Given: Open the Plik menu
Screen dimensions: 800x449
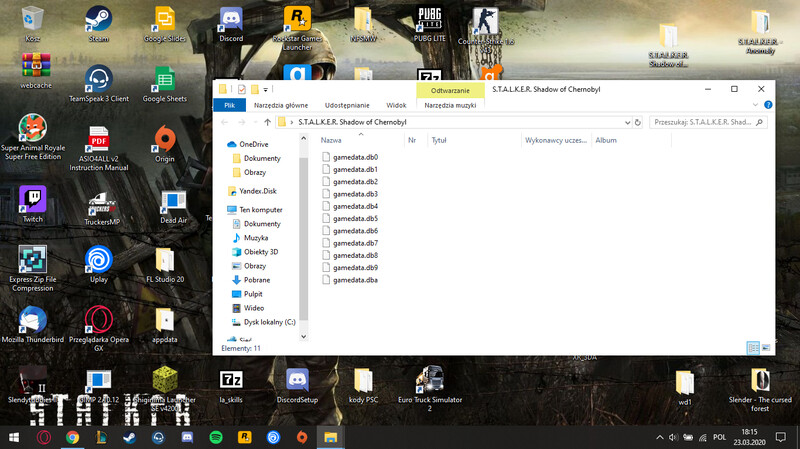Looking at the screenshot, I should coord(229,104).
